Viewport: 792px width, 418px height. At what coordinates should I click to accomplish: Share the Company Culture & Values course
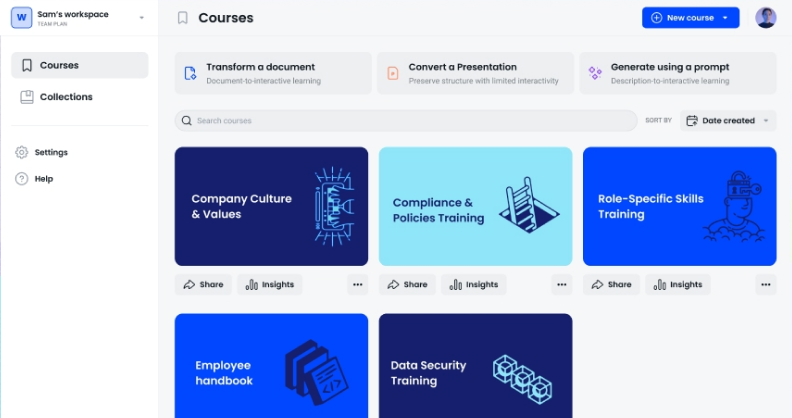click(203, 285)
